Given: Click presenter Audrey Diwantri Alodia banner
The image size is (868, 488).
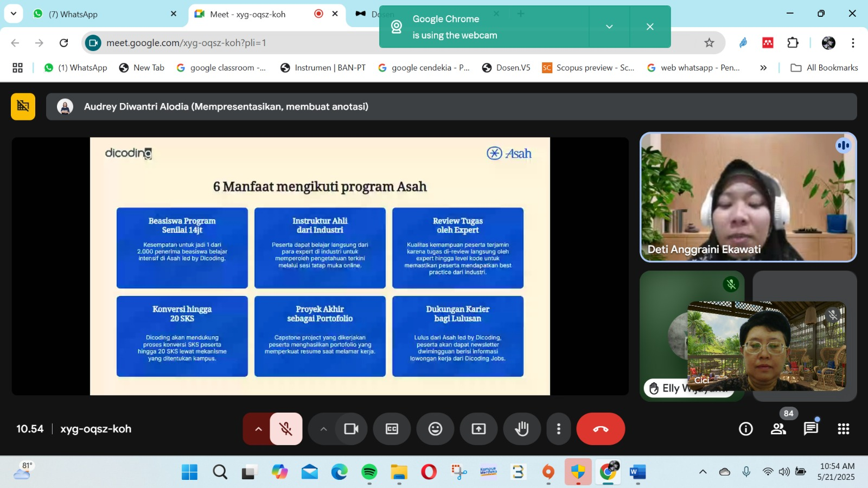Looking at the screenshot, I should (x=451, y=106).
